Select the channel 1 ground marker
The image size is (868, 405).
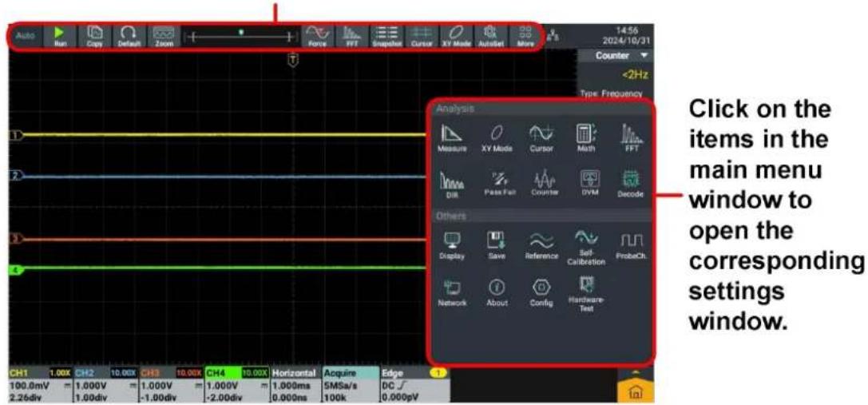[x=16, y=135]
